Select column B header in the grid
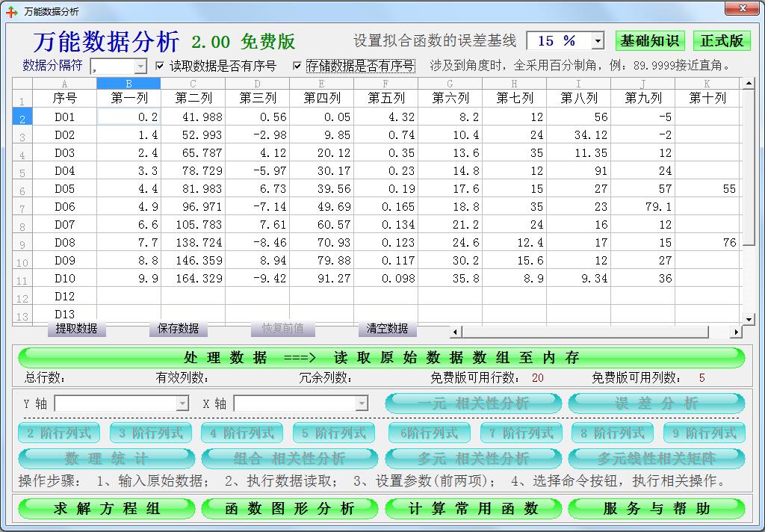 pyautogui.click(x=128, y=84)
